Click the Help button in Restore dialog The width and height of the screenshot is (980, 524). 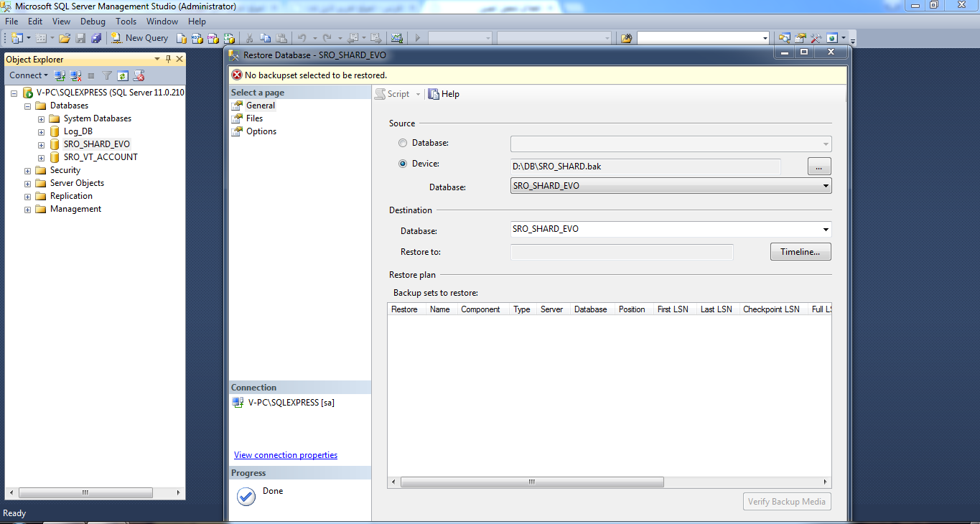coord(444,94)
